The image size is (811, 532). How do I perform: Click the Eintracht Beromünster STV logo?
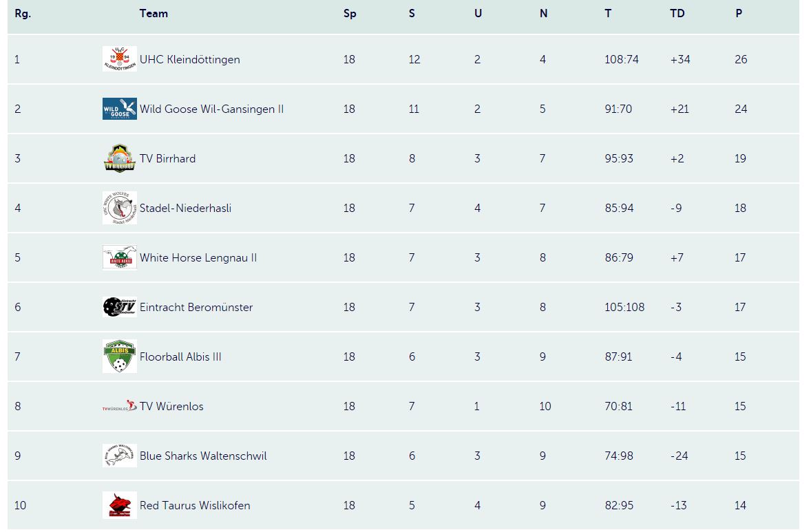[120, 306]
